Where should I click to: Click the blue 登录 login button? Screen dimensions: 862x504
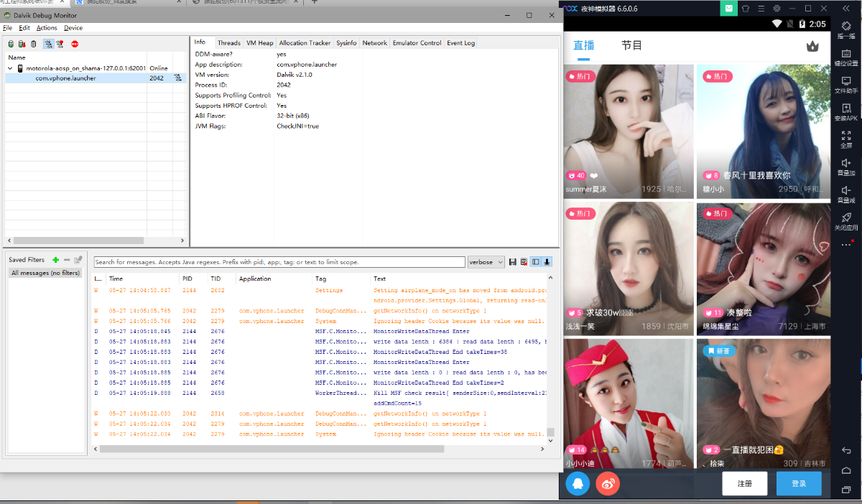click(799, 484)
